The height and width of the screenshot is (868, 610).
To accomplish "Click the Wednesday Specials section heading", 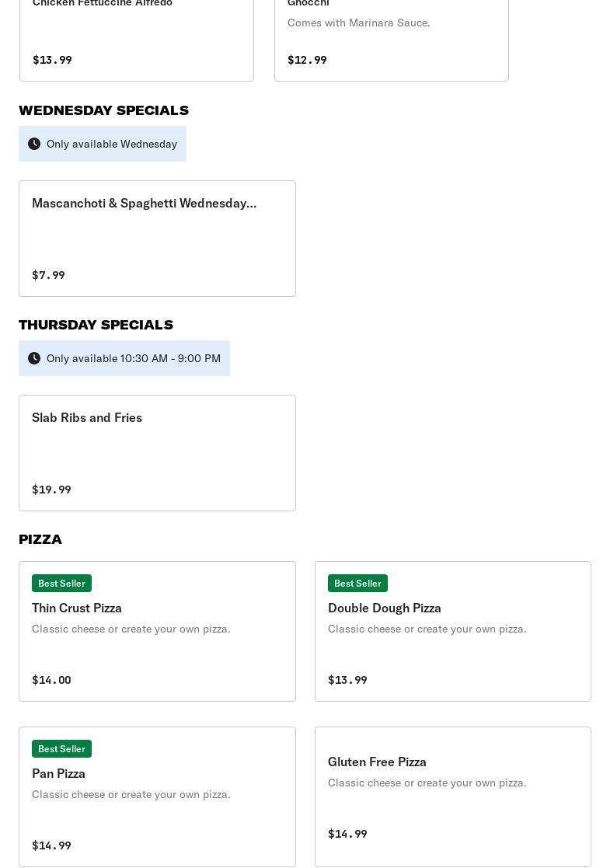I will coord(103,110).
